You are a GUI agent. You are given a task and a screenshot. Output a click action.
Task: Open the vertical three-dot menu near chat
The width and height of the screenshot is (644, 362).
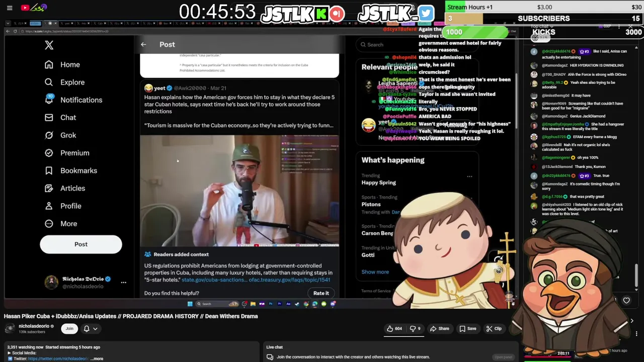tap(636, 334)
